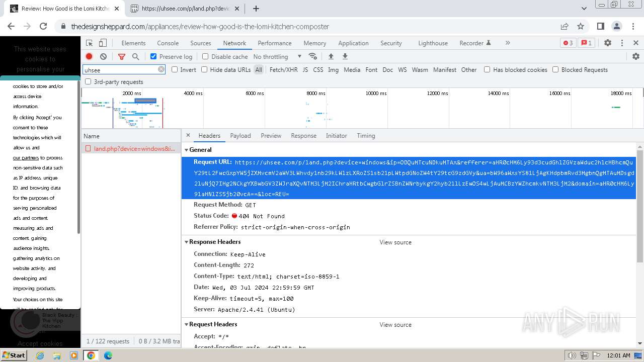Image resolution: width=644 pixels, height=362 pixels.
Task: Launch Chrome from the taskbar
Action: 91,355
